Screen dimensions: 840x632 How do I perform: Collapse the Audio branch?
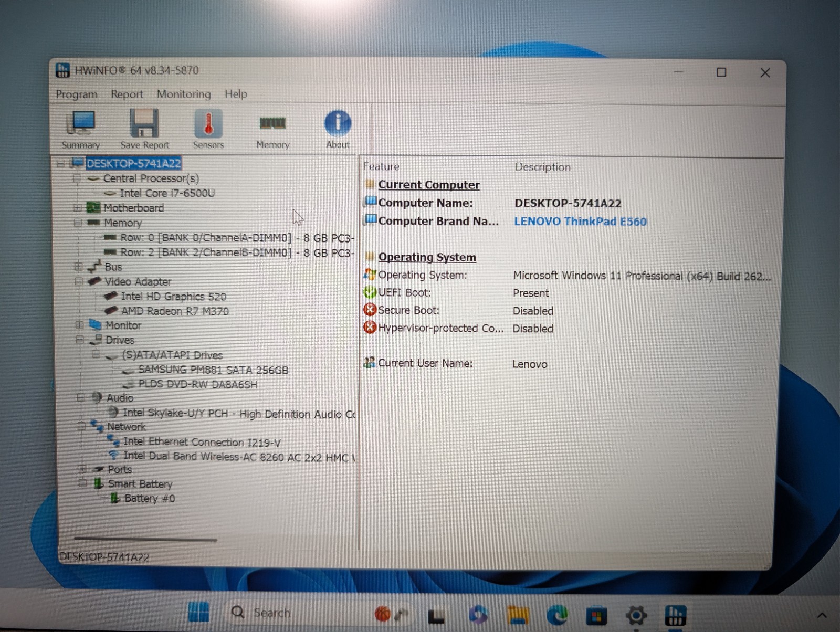[80, 397]
